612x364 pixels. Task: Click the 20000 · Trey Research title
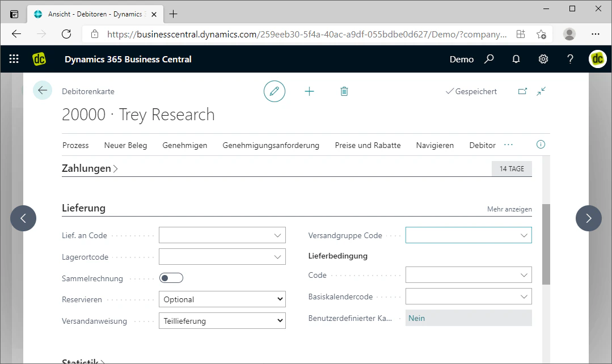tap(138, 115)
